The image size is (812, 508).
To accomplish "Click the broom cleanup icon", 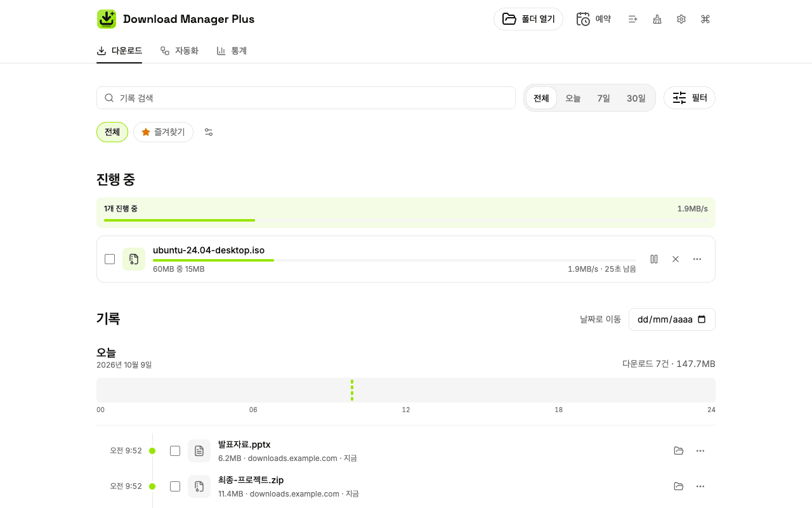I will pyautogui.click(x=657, y=19).
